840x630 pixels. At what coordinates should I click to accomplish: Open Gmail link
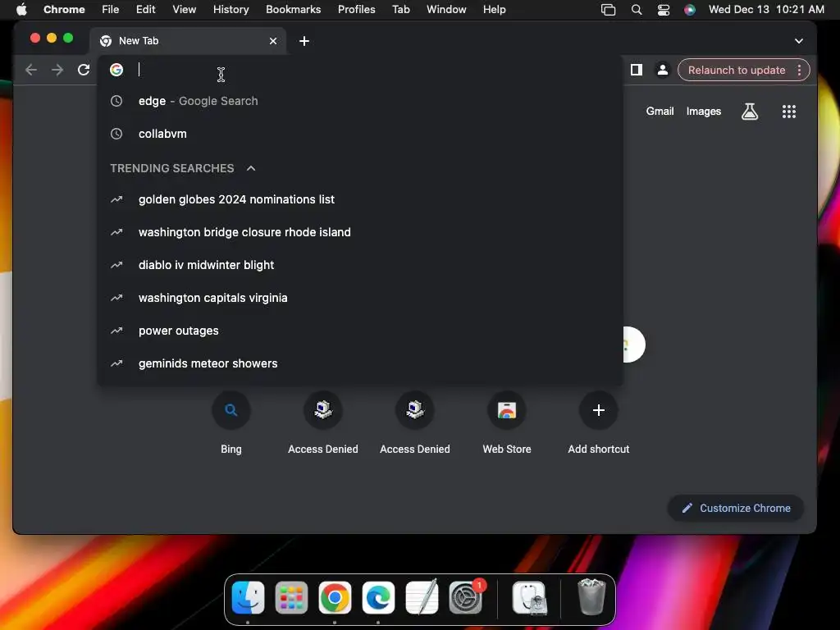pyautogui.click(x=660, y=112)
